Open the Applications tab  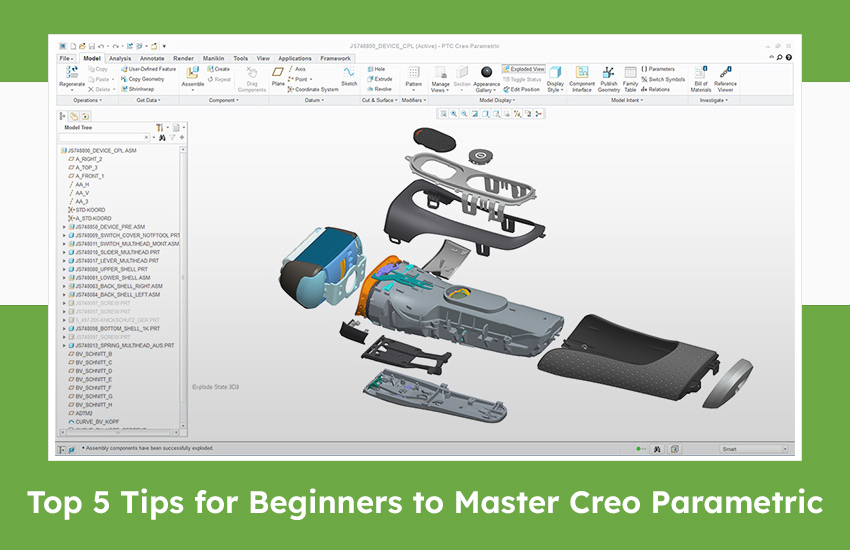(295, 59)
